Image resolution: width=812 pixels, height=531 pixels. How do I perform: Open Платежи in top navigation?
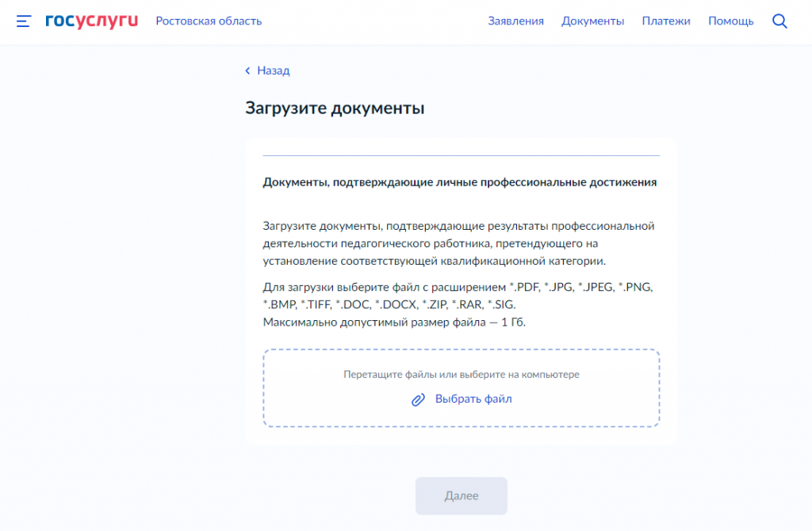(x=666, y=21)
